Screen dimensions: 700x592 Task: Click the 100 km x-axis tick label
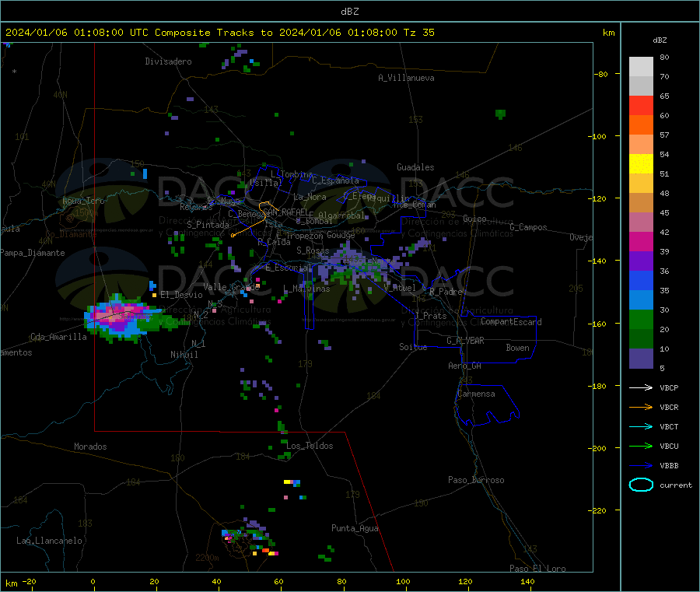click(x=403, y=582)
